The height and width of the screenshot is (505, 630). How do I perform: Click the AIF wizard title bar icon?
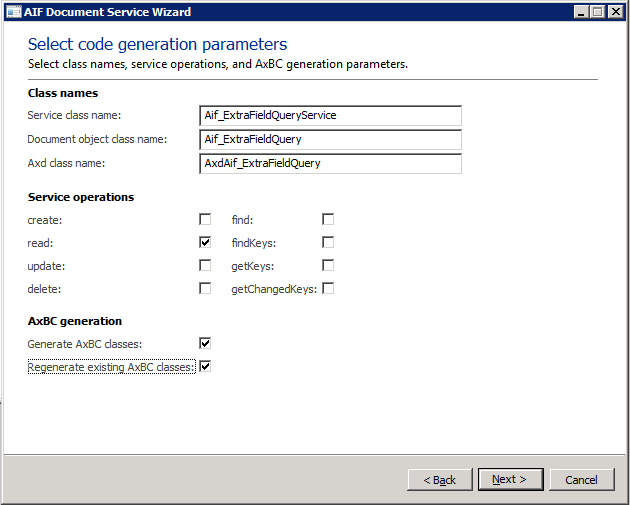click(11, 12)
